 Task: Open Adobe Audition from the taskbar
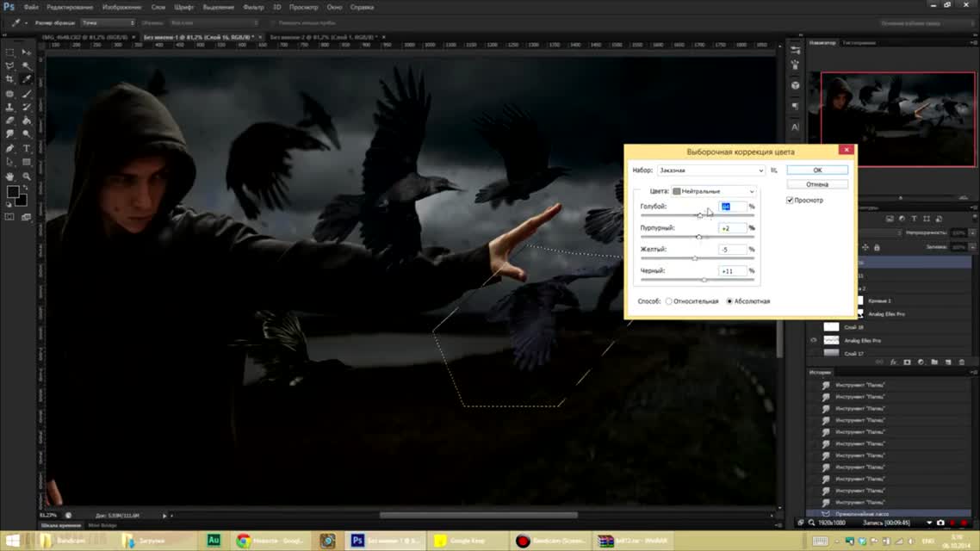click(x=214, y=541)
